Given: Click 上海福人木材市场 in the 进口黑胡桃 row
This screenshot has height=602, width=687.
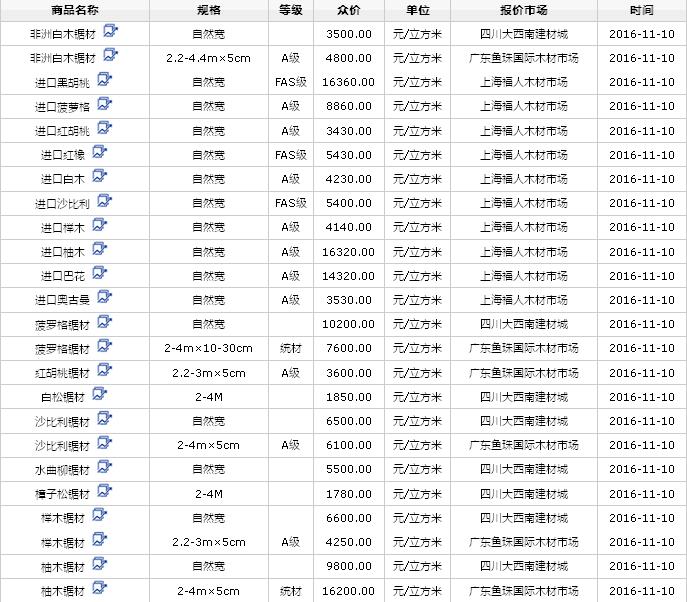Looking at the screenshot, I should pyautogui.click(x=524, y=82).
